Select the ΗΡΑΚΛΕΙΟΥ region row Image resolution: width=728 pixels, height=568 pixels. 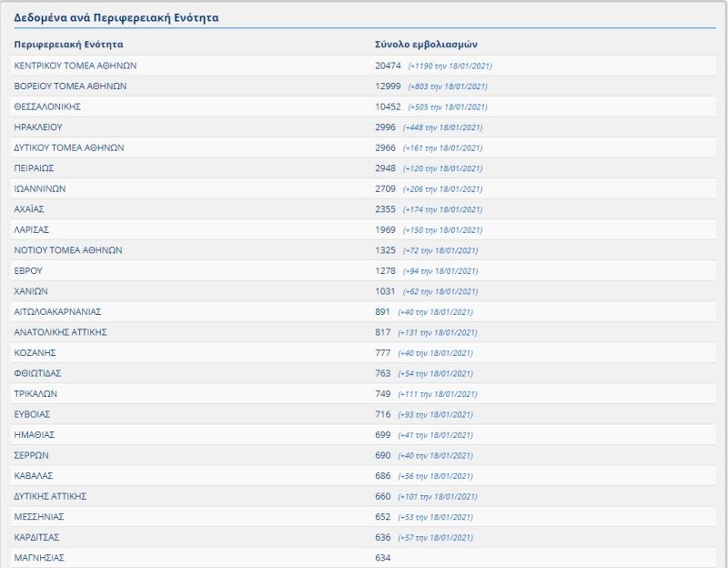[38, 127]
